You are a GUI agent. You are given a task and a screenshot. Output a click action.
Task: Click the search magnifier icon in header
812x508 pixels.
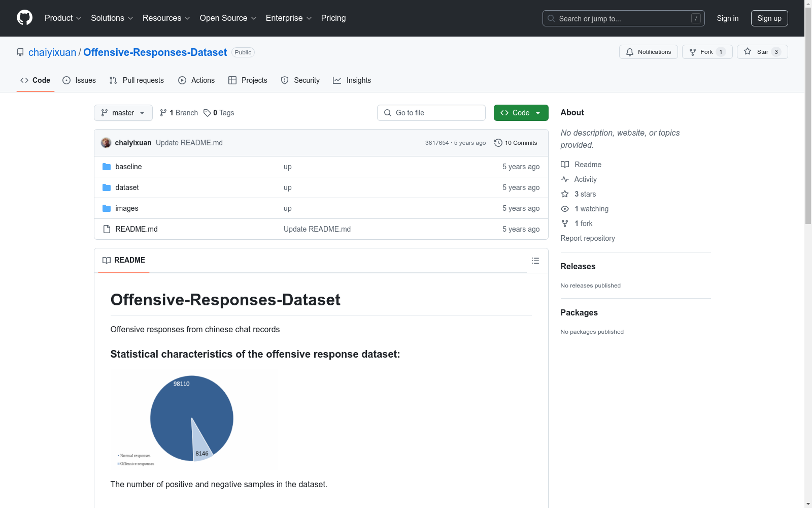551,18
